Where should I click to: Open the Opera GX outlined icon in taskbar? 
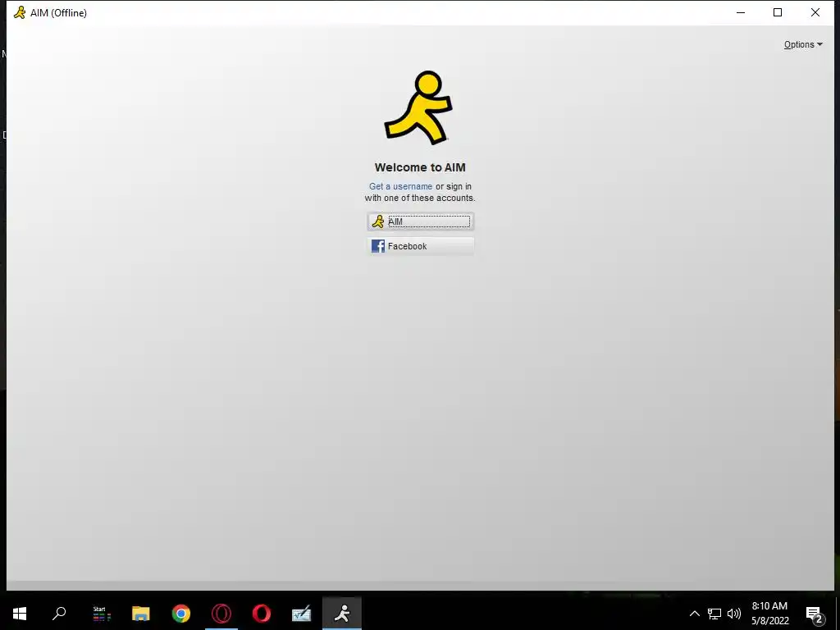coord(221,614)
